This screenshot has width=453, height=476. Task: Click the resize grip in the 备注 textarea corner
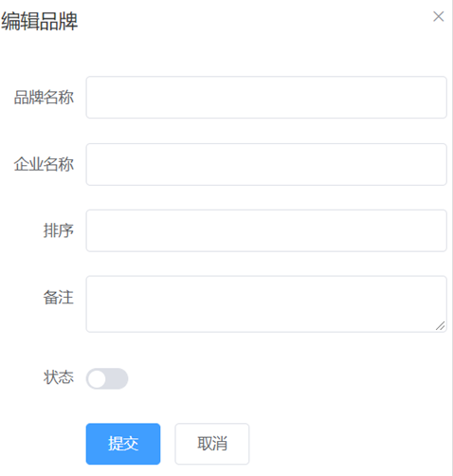point(440,326)
